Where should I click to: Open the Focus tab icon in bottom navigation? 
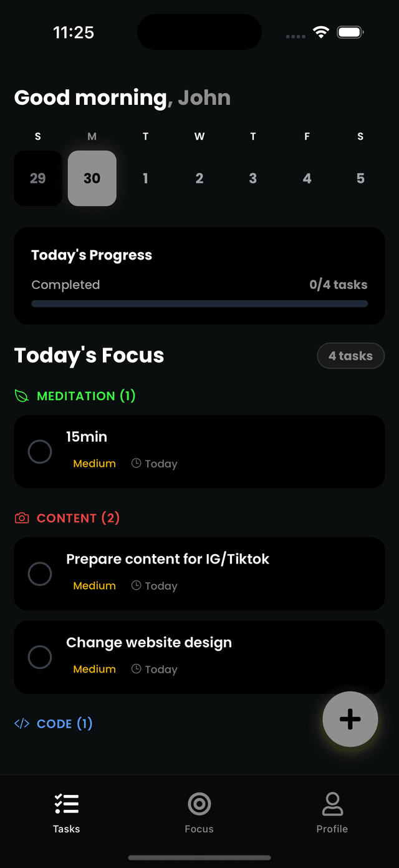tap(199, 803)
